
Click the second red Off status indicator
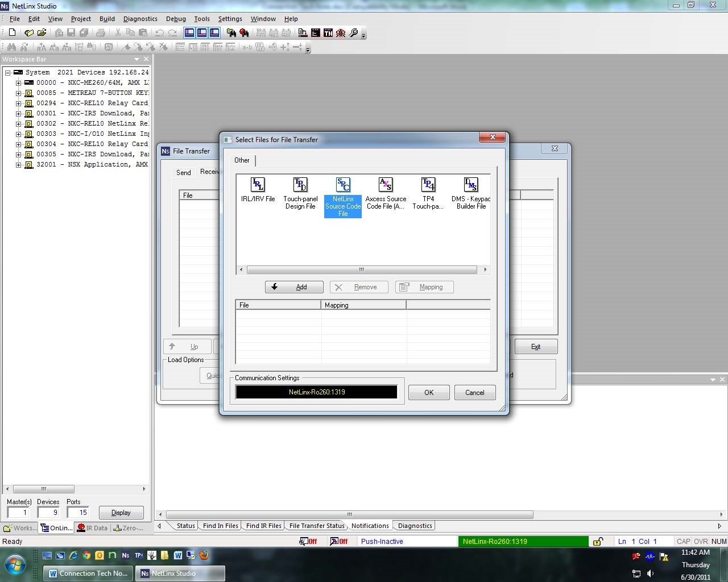point(339,542)
